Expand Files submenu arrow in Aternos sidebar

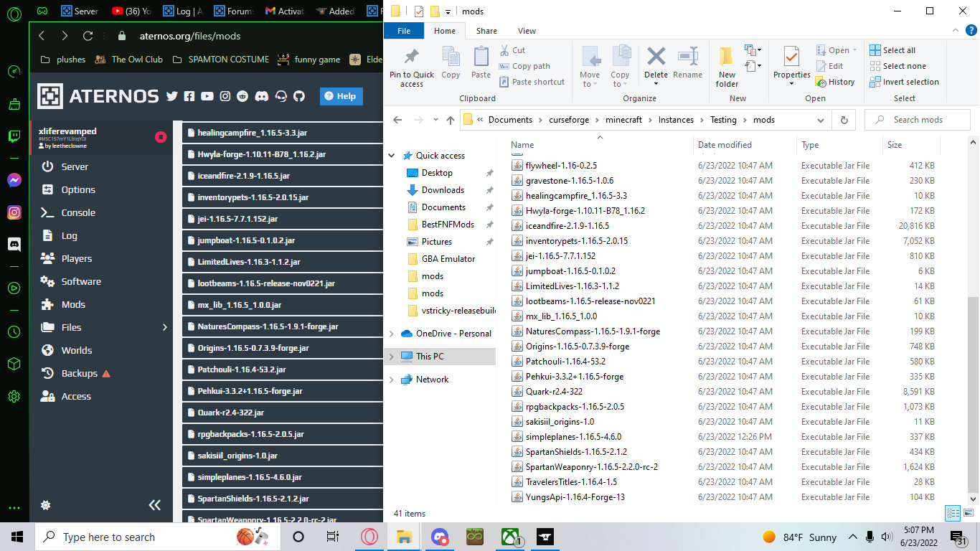[x=165, y=327]
